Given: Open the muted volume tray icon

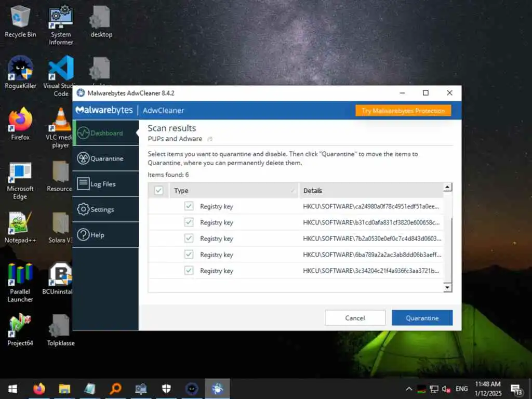Looking at the screenshot, I should pos(446,389).
